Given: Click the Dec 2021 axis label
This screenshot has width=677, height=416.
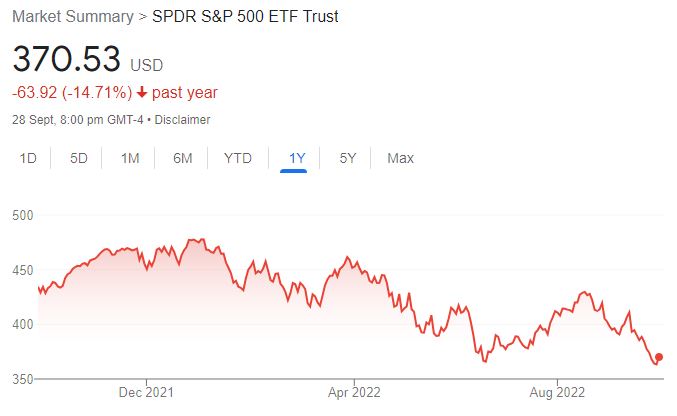Looking at the screenshot, I should 146,392.
